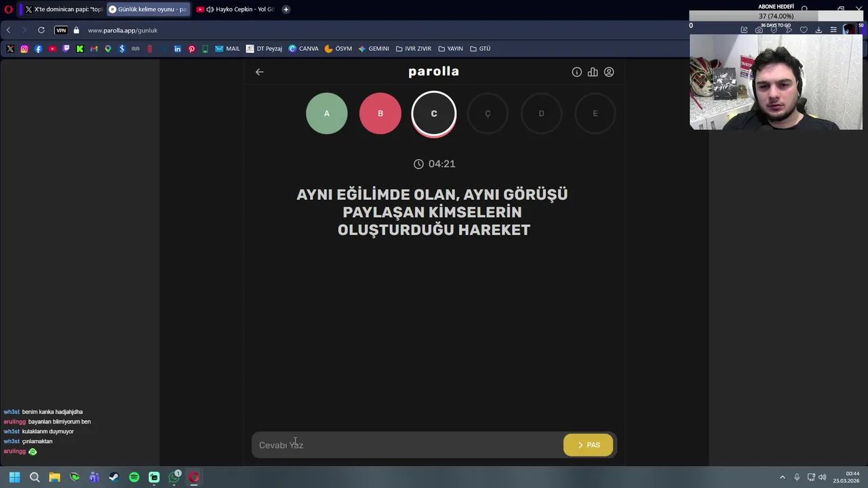Click the taskbar volume icon

(823, 477)
